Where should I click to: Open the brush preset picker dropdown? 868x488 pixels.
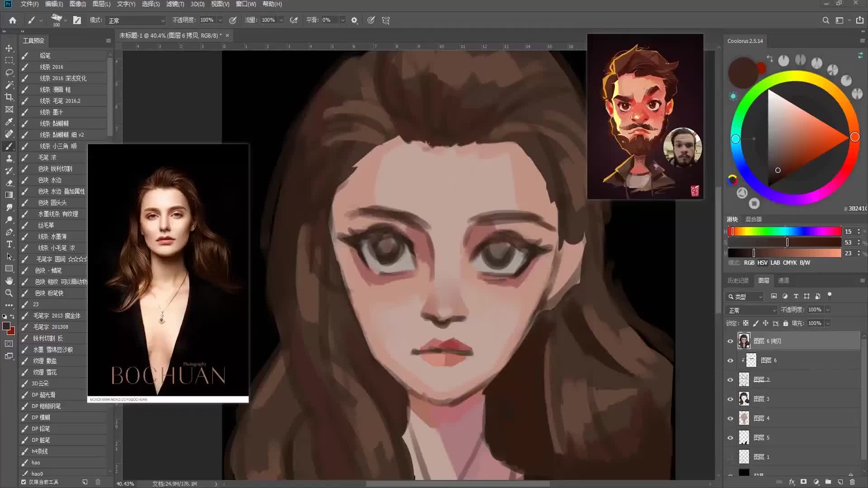tap(66, 20)
